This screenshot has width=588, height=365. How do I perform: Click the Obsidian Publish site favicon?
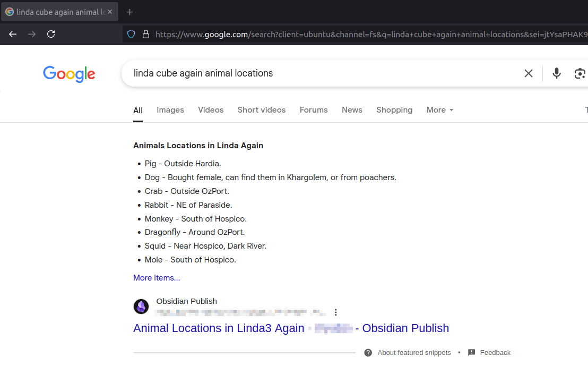(x=141, y=307)
